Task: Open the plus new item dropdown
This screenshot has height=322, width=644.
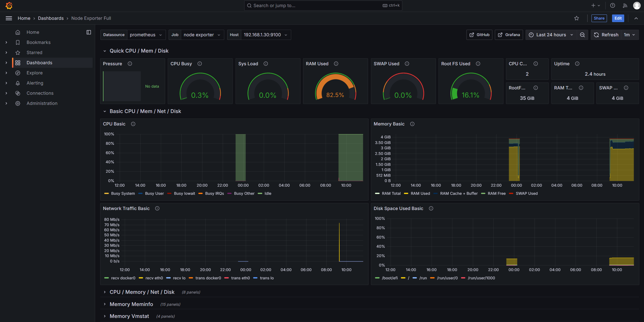Action: click(596, 6)
